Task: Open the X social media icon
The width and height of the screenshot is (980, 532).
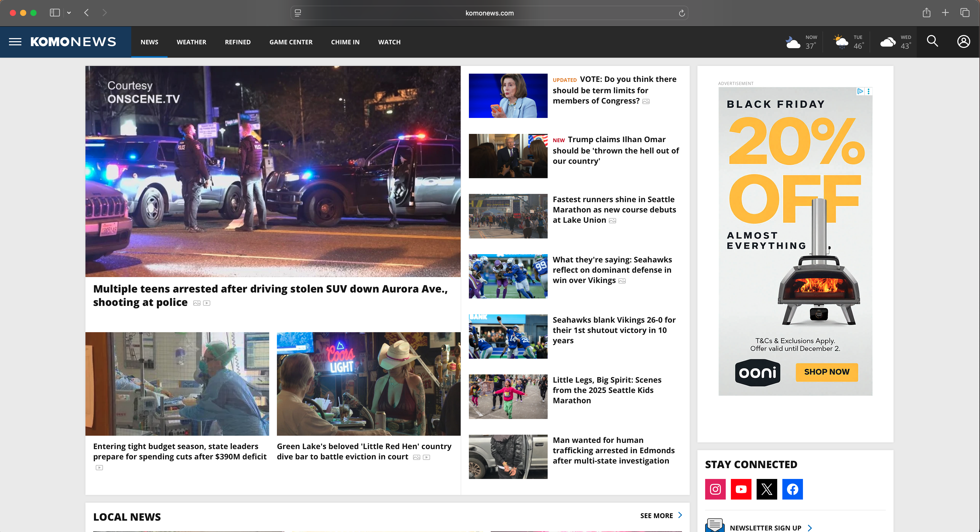Action: (x=767, y=489)
